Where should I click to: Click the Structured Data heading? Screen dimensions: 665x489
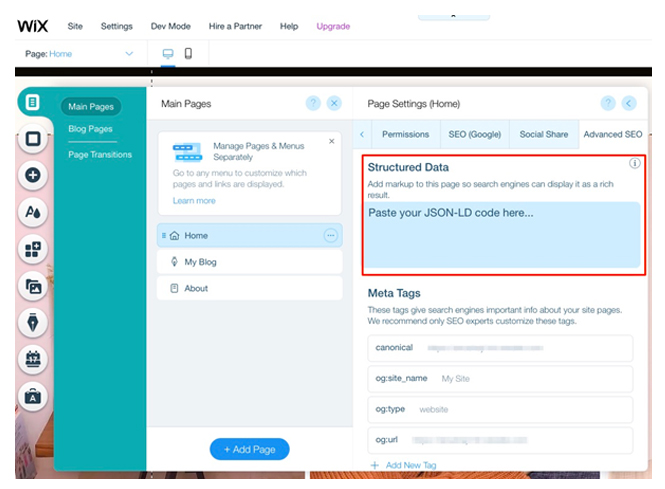coord(408,167)
